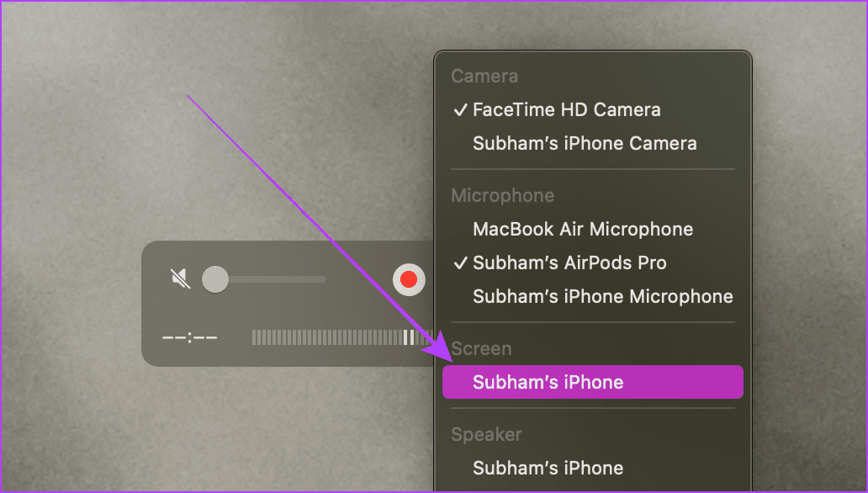The height and width of the screenshot is (493, 868).
Task: Adjust the volume slider knob
Action: coord(214,279)
